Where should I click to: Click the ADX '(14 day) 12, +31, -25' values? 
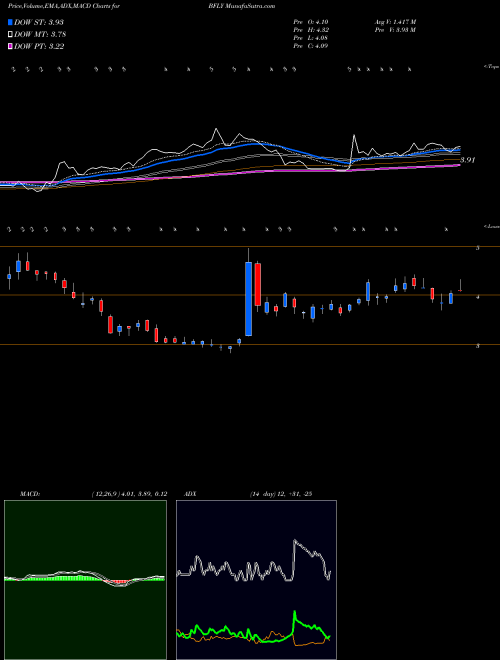(x=280, y=494)
